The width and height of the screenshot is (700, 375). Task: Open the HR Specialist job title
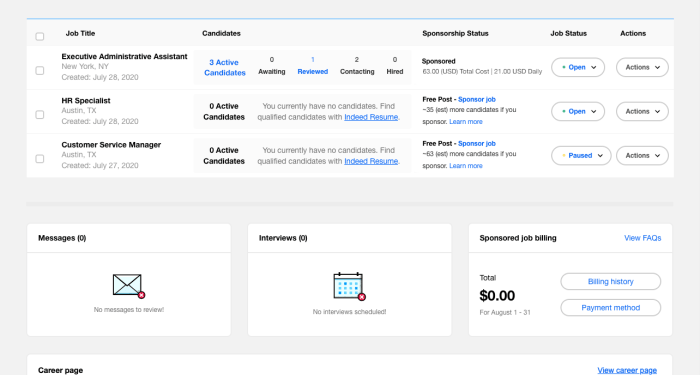pyautogui.click(x=86, y=101)
